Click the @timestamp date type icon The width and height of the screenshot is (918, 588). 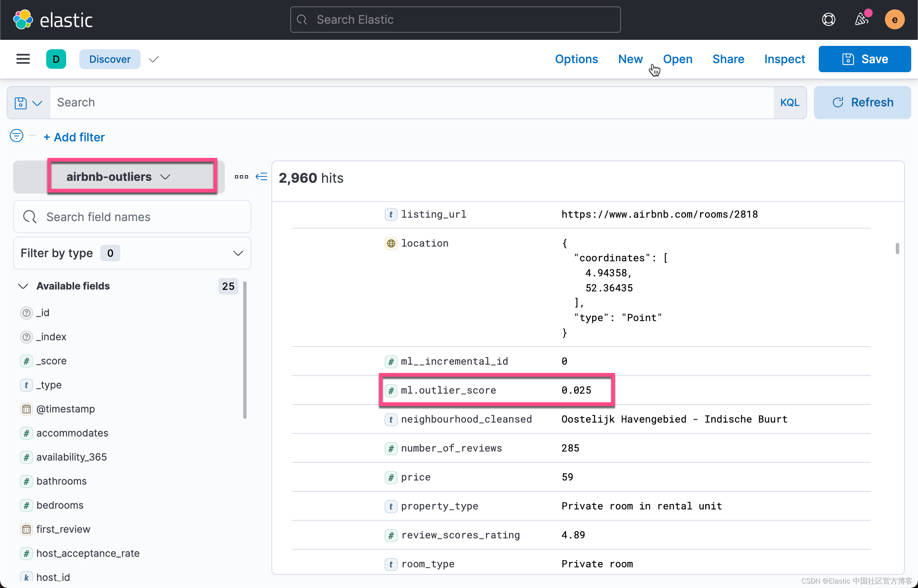tap(26, 409)
